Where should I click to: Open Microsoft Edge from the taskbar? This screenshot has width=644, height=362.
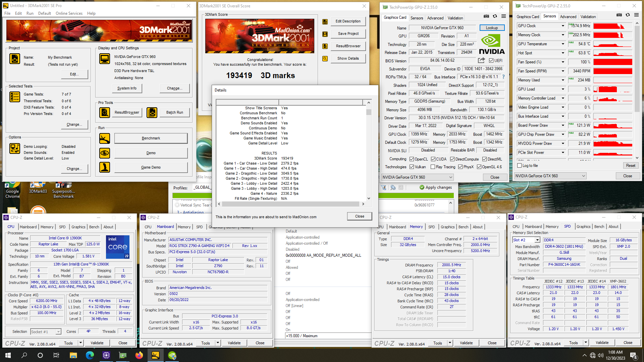tap(90, 355)
